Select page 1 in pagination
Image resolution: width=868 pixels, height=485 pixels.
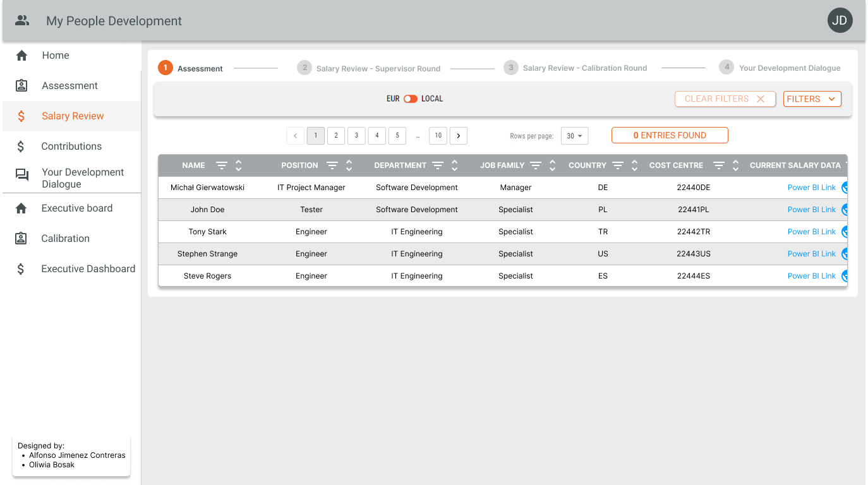[x=316, y=136]
